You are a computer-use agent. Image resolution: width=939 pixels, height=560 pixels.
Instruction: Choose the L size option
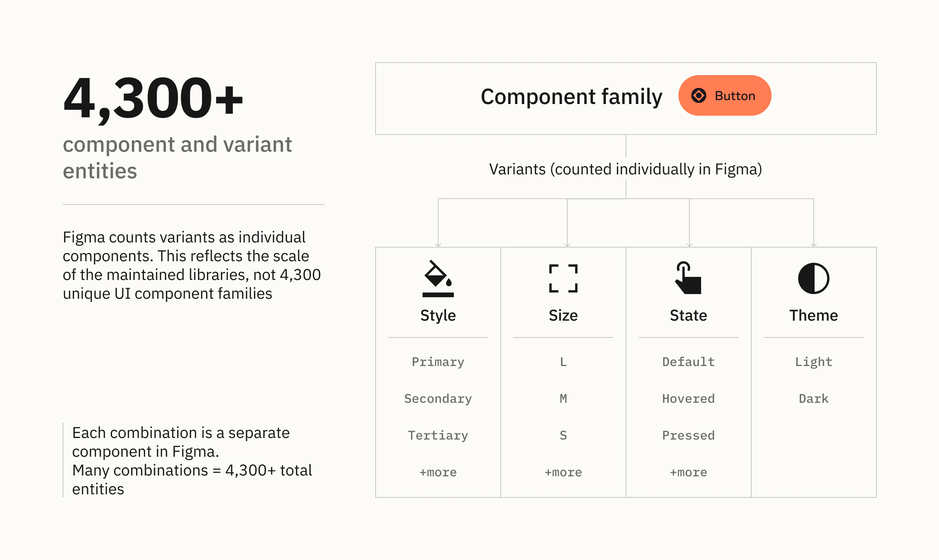[x=563, y=362]
